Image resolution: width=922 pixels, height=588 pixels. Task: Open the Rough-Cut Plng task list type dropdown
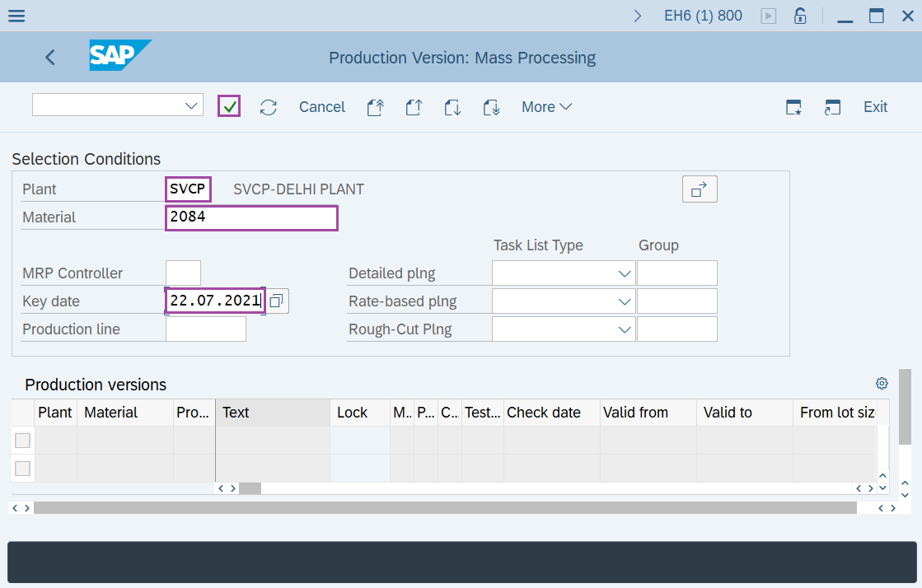[625, 329]
